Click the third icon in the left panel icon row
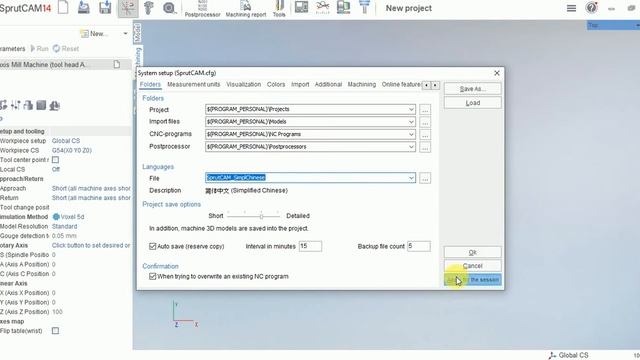This screenshot has width=640, height=360. 28,105
